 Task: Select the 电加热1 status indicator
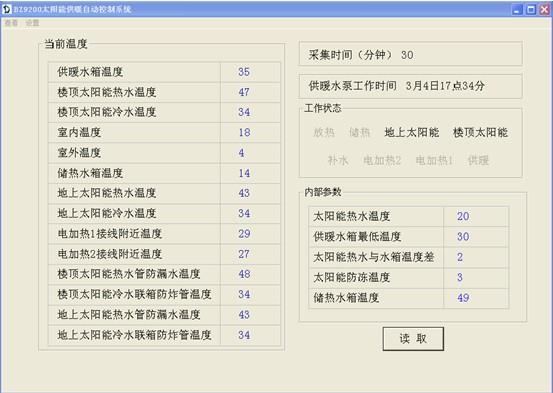pos(434,160)
